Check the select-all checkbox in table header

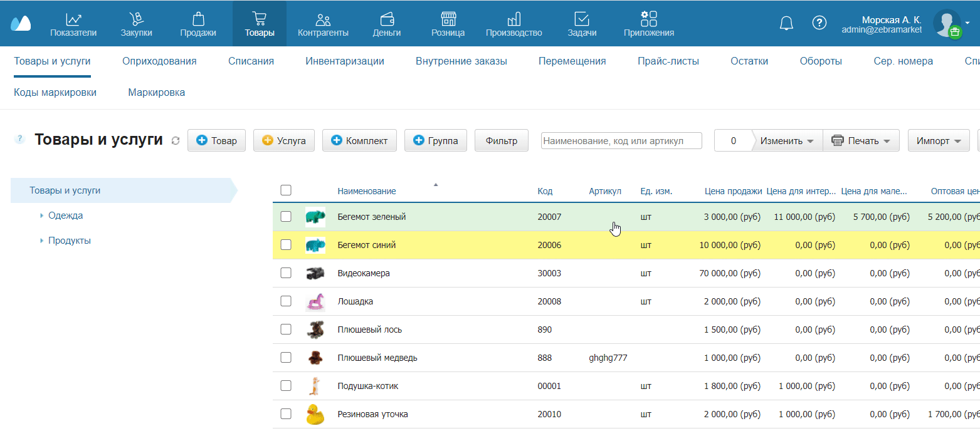click(286, 190)
